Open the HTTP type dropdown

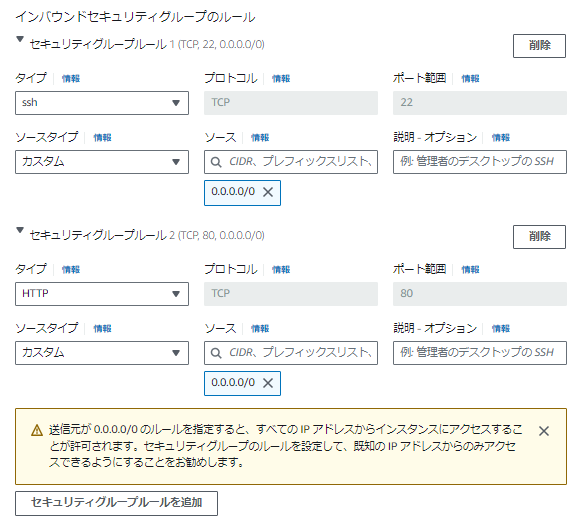[102, 294]
